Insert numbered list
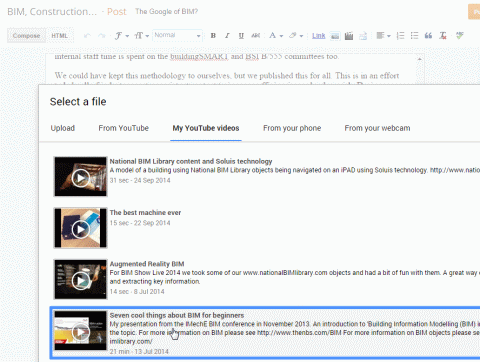480x362 pixels. point(400,36)
